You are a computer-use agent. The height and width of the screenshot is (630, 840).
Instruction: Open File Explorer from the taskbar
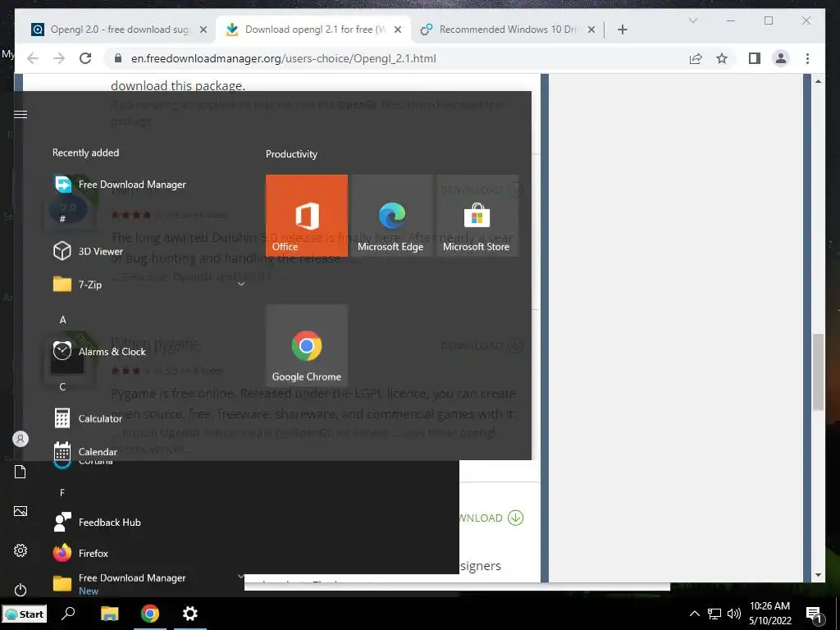click(x=109, y=614)
